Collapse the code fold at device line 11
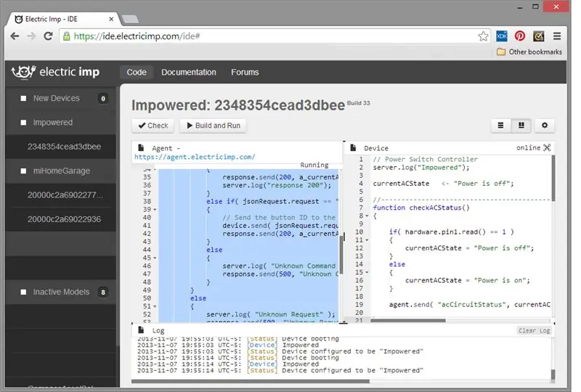 click(367, 240)
